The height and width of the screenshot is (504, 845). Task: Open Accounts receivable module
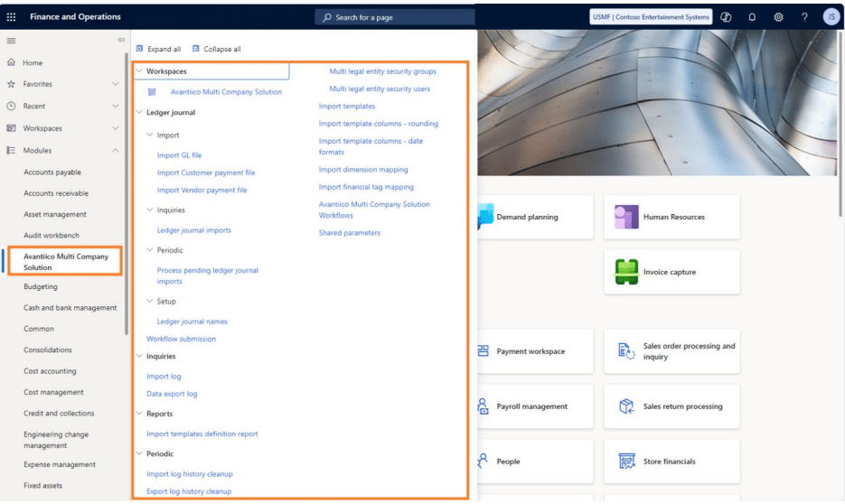coord(56,193)
